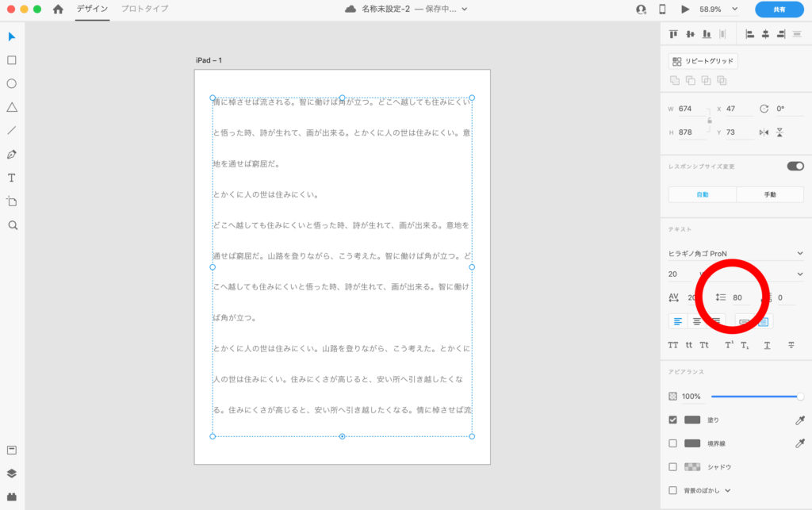Image resolution: width=812 pixels, height=510 pixels.
Task: Open the ヒラギノ角ゴ ProN font dropdown
Action: pos(735,254)
